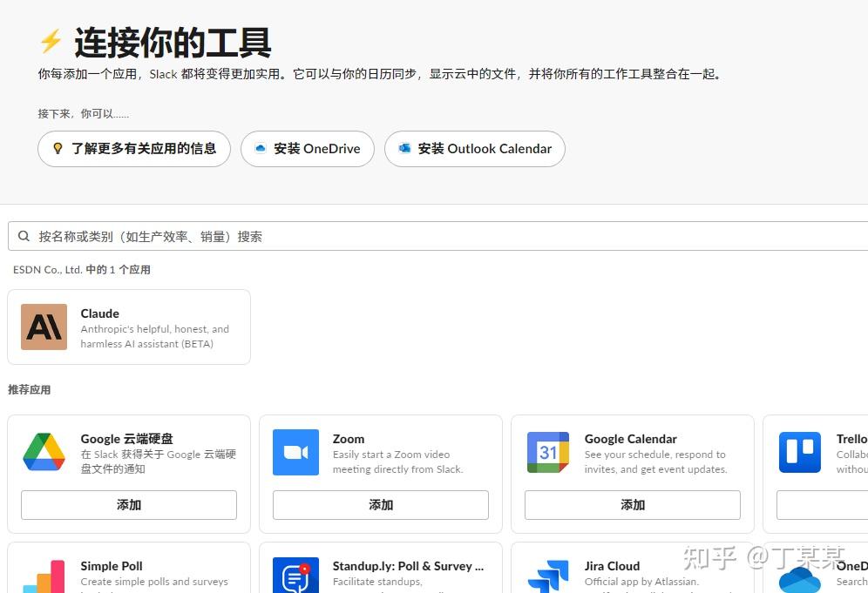Click the Standup.ly app icon

coord(295,576)
